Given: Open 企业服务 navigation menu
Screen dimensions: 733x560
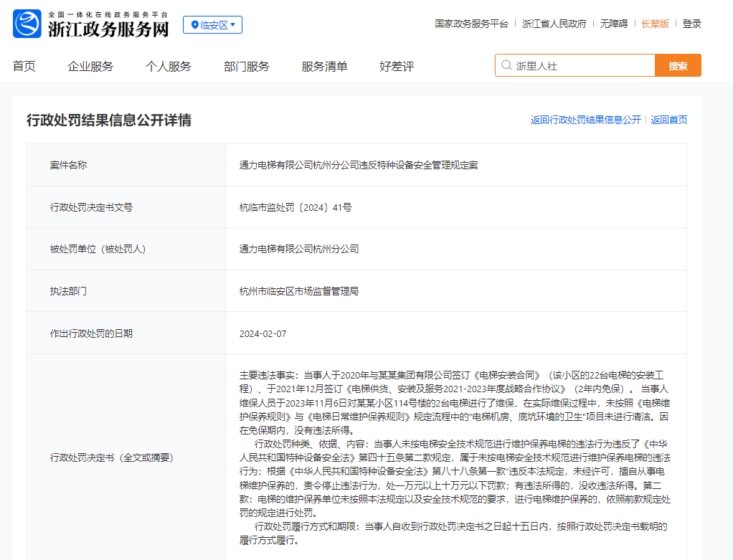Looking at the screenshot, I should (x=90, y=67).
